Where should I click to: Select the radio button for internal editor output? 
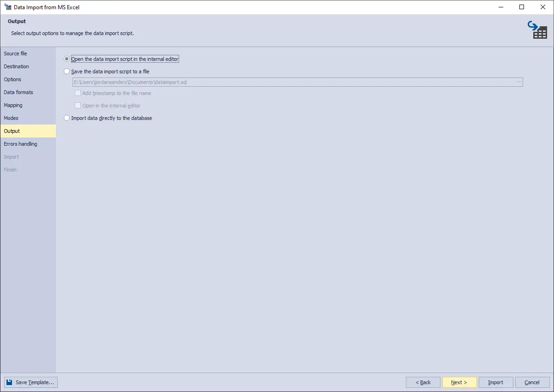pos(66,59)
